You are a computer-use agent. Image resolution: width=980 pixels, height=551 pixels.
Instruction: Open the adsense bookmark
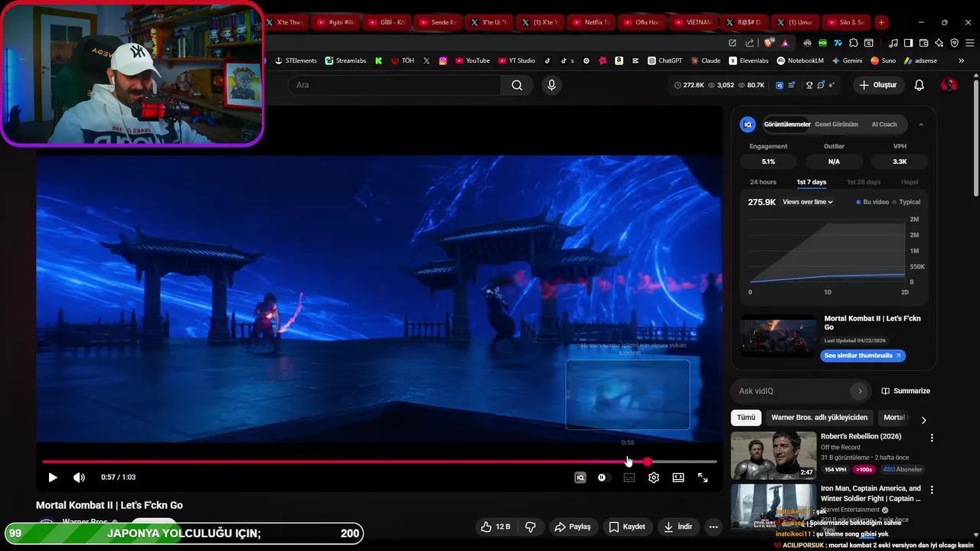click(x=920, y=60)
